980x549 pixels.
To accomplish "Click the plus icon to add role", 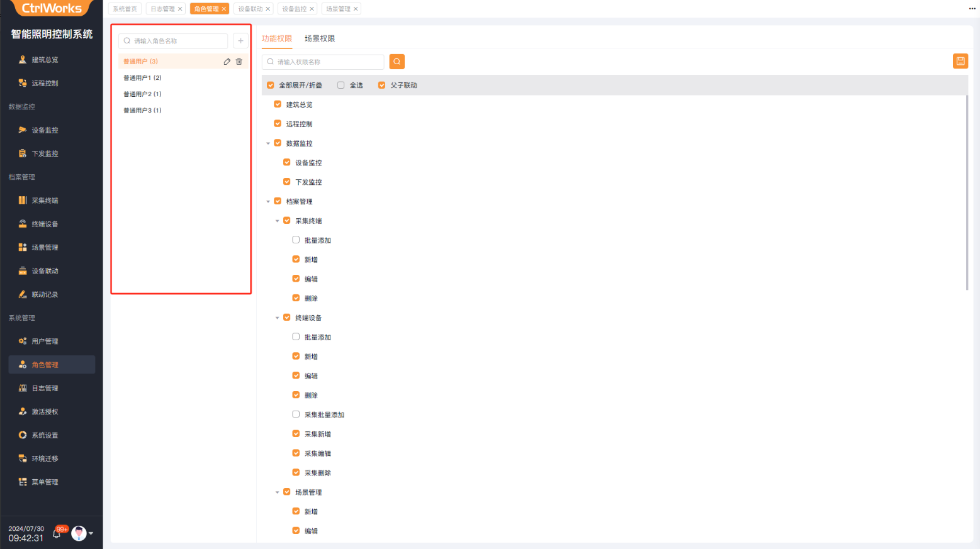I will point(240,41).
